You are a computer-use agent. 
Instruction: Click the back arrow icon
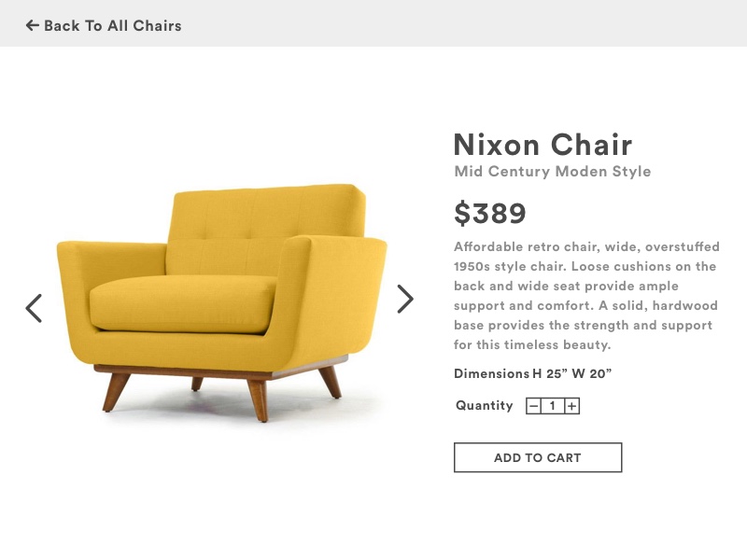[33, 25]
